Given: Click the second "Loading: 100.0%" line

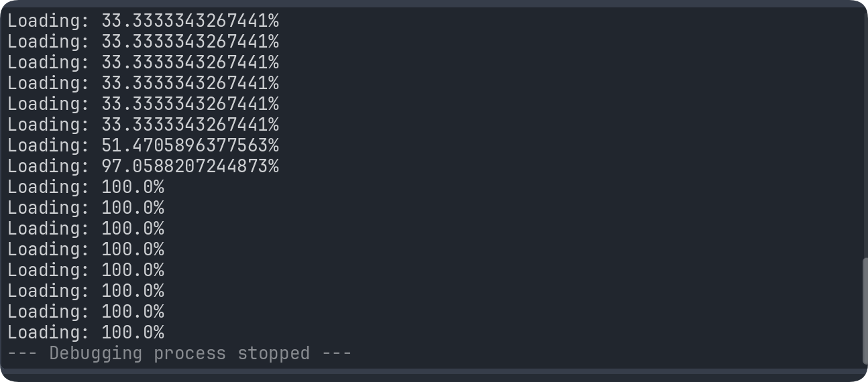Looking at the screenshot, I should coord(86,208).
